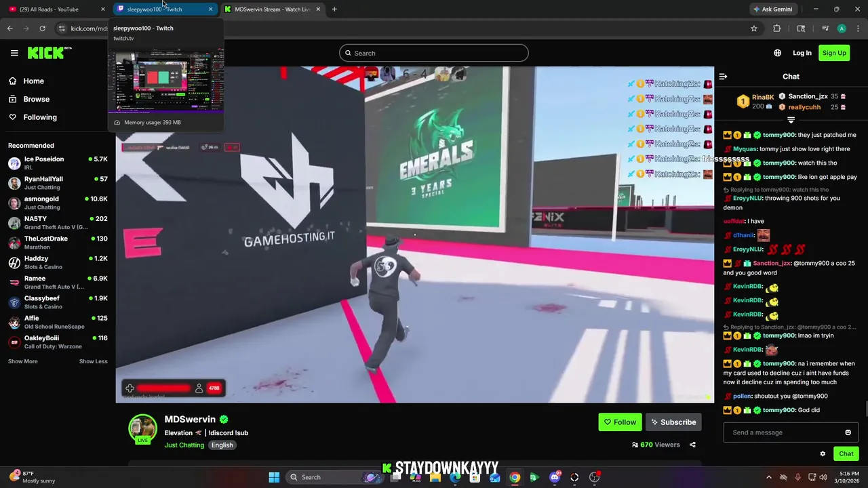Open the Kick hamburger menu
868x488 pixels.
click(x=14, y=53)
